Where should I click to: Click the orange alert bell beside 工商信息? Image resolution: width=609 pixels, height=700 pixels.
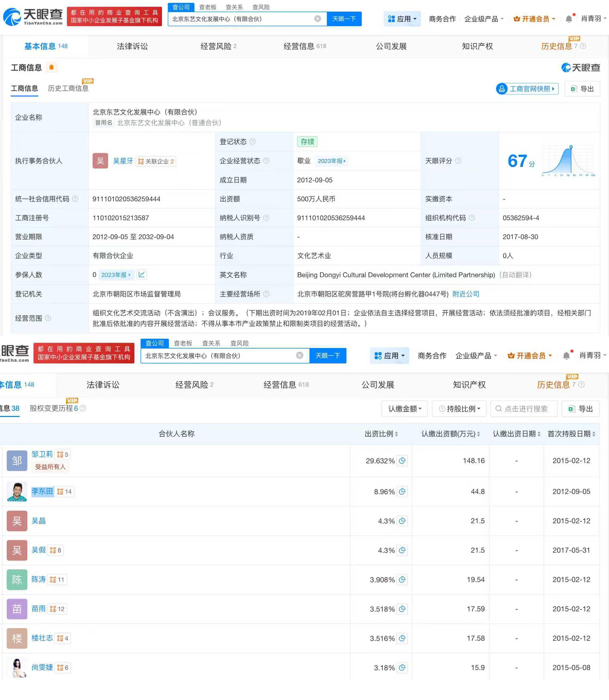click(52, 67)
